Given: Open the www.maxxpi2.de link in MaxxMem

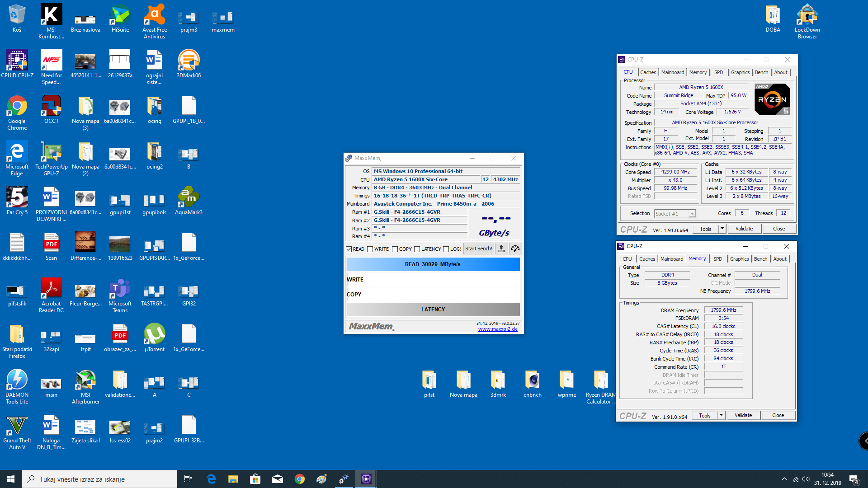Looking at the screenshot, I should [x=498, y=329].
